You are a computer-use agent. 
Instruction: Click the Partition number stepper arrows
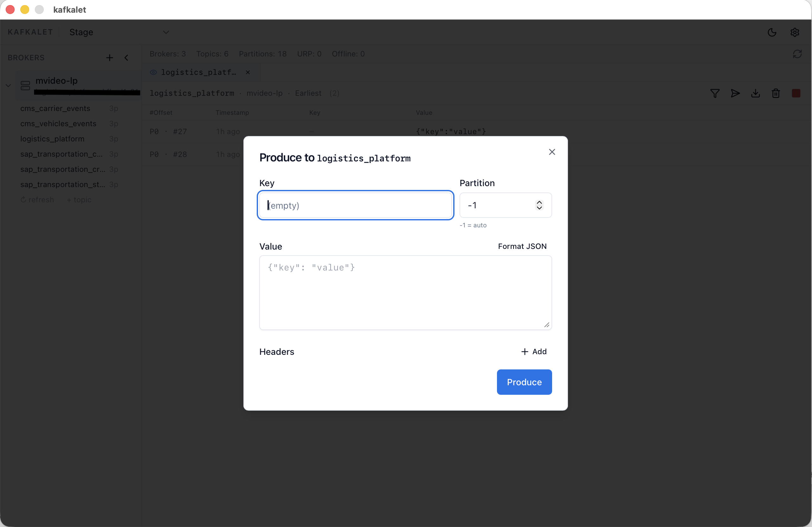539,205
